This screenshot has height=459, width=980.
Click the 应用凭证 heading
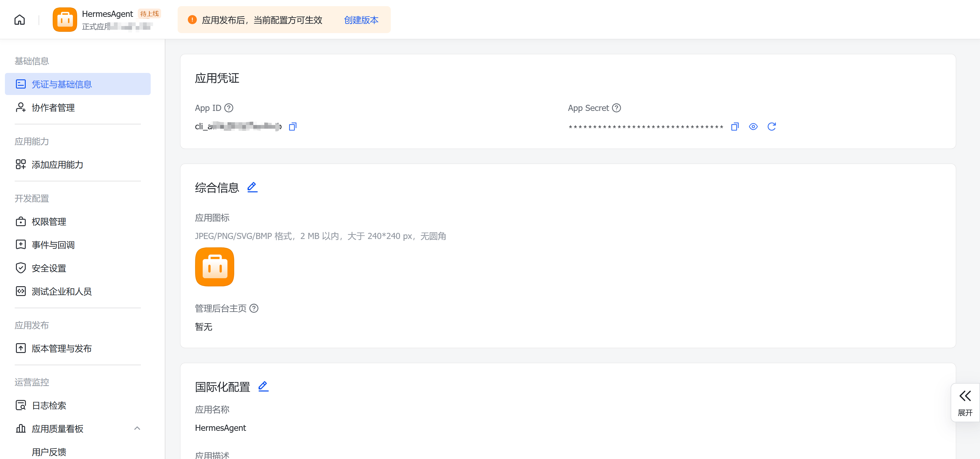click(217, 78)
